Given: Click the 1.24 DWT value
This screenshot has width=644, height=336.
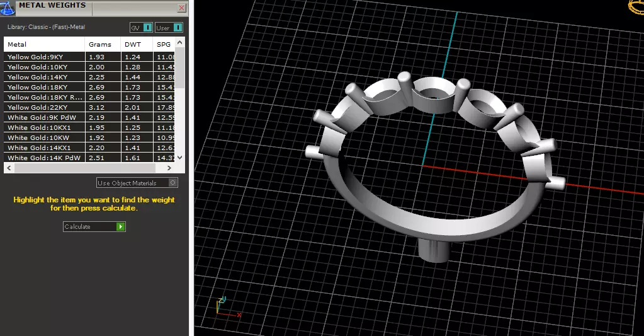Looking at the screenshot, I should tap(133, 57).
